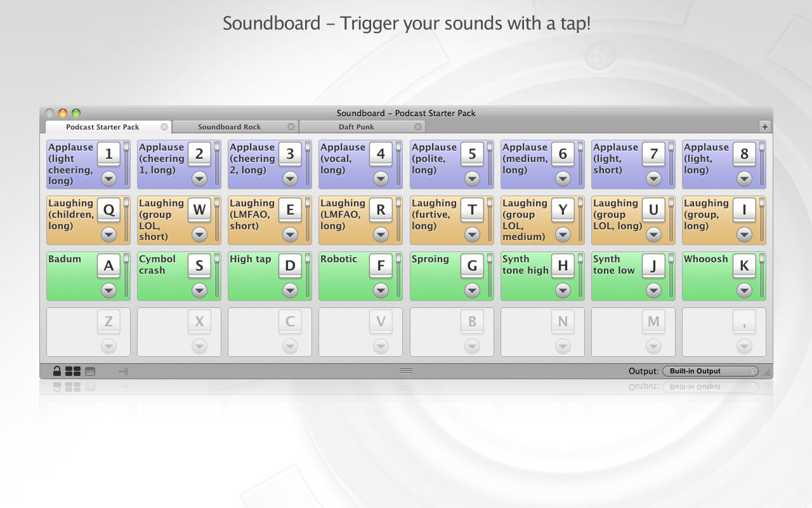The image size is (812, 508).
Task: Click the Y key on Laughing group LOL medium pad
Action: (563, 210)
